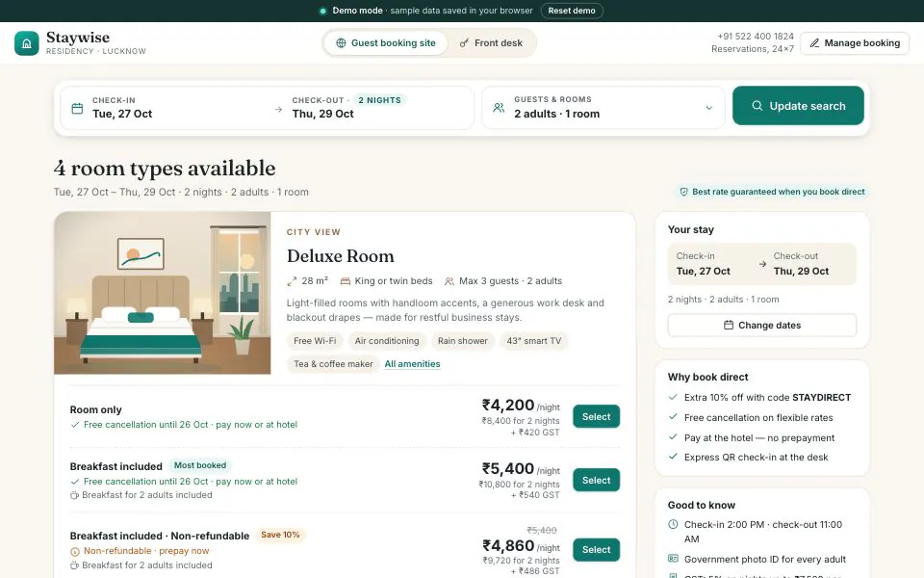This screenshot has height=578, width=924.
Task: Open the Check-out date field Thu, 29 Oct
Action: (x=377, y=108)
